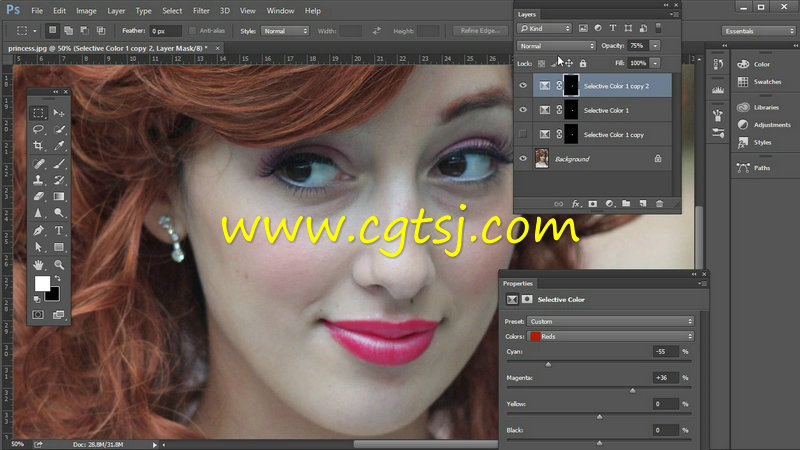Select the Eyedropper tool

pos(59,146)
